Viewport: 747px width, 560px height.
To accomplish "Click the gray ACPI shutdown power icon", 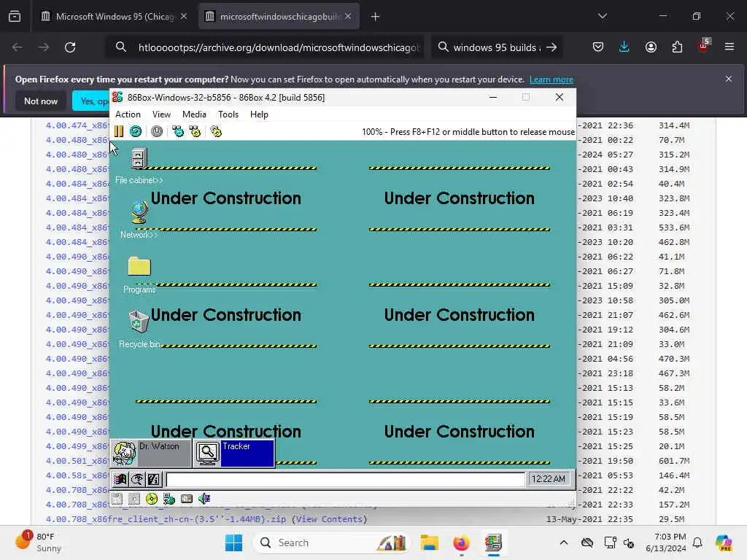I will 157,131.
